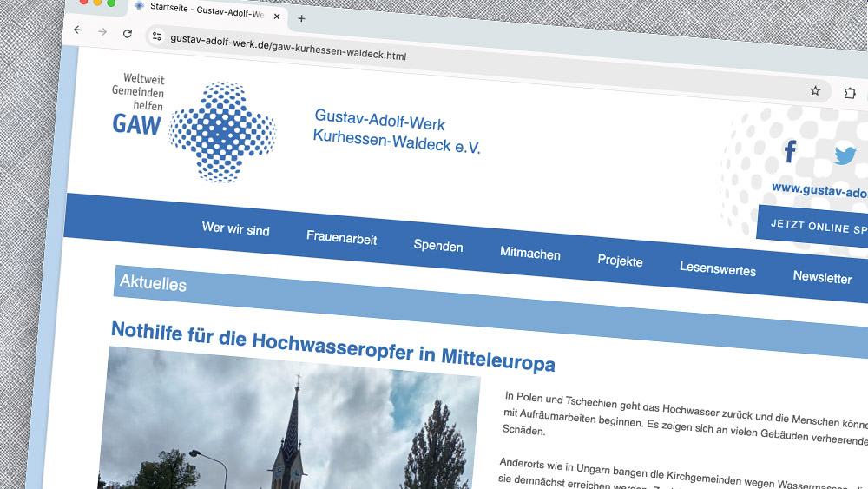This screenshot has width=868, height=489.
Task: Click the green maximize window button
Action: click(x=111, y=3)
